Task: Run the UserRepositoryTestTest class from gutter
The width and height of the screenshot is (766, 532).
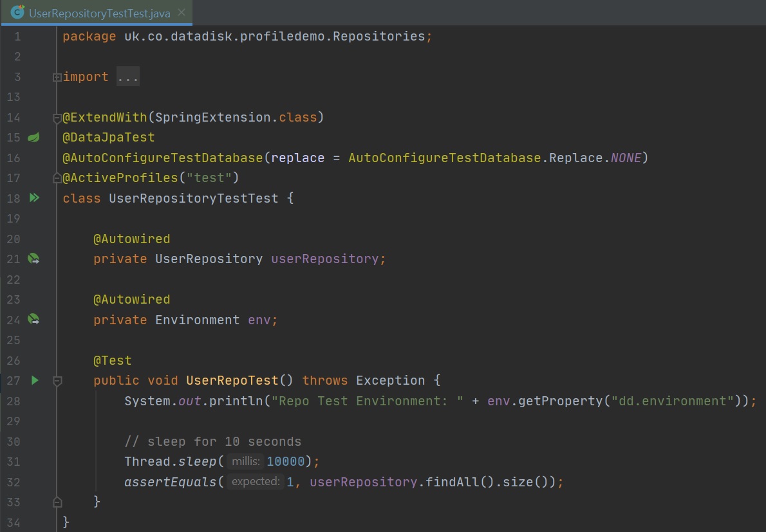Action: (34, 198)
